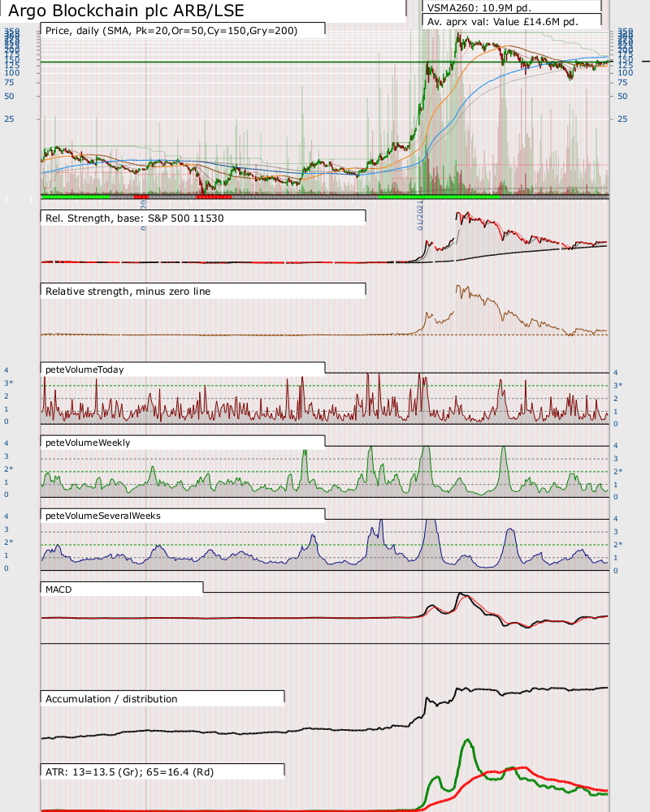
Task: Click the Accumulation / distribution label
Action: [x=111, y=698]
